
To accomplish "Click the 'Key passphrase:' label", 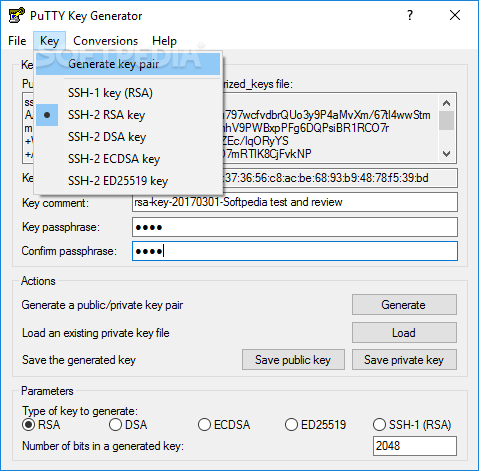I will pyautogui.click(x=61, y=227).
